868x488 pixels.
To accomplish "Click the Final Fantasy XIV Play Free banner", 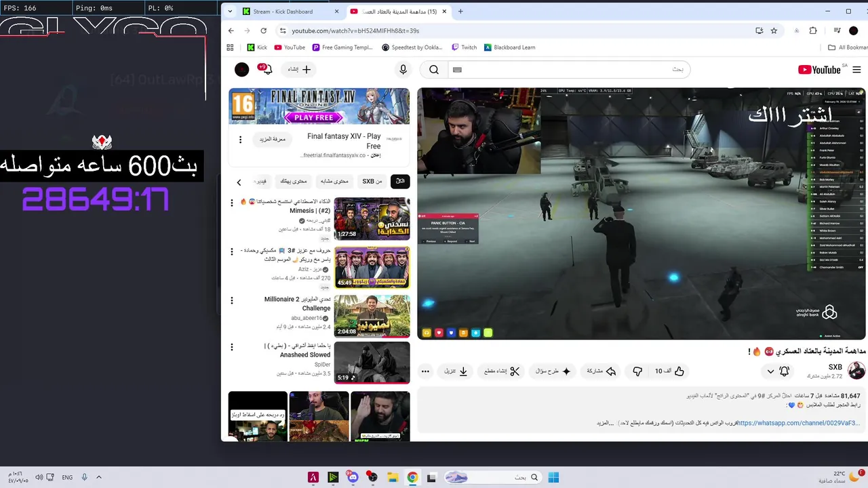I will (319, 106).
